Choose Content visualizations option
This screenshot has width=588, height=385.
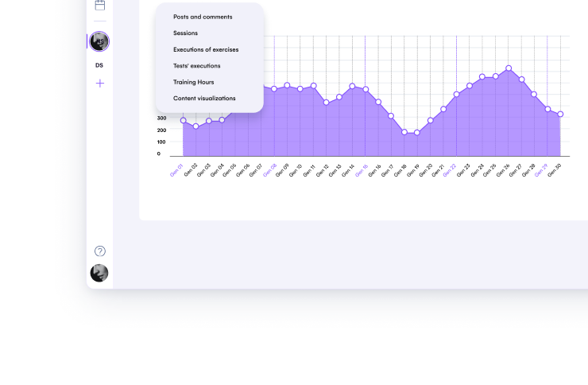[204, 99]
